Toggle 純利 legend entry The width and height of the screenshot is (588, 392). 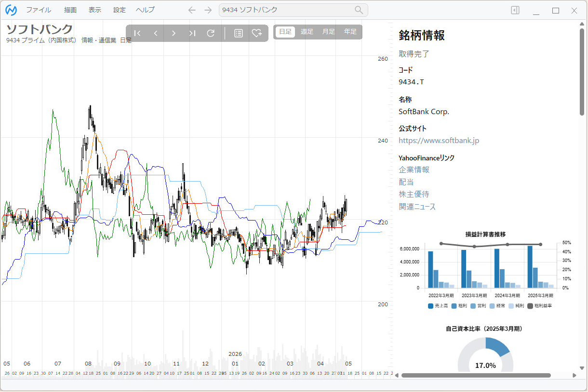517,306
